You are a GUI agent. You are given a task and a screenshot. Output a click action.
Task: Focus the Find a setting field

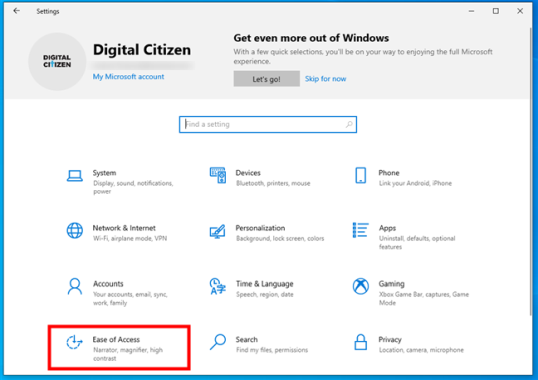pos(268,124)
